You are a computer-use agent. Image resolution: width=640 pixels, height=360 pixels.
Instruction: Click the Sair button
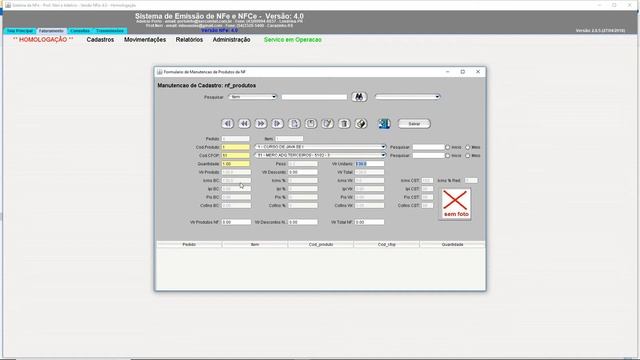click(414, 124)
